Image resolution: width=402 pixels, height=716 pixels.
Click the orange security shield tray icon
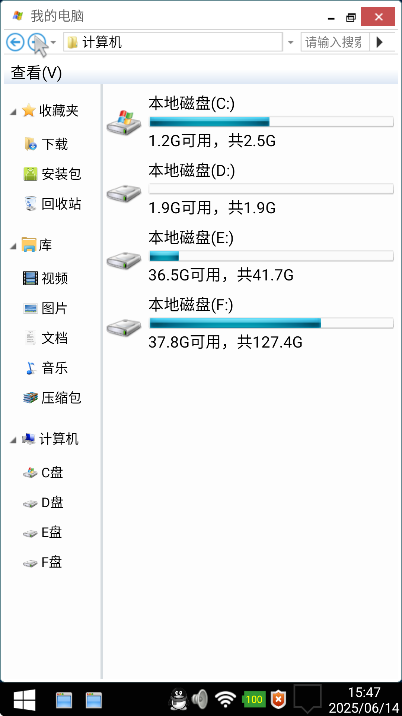coord(278,699)
